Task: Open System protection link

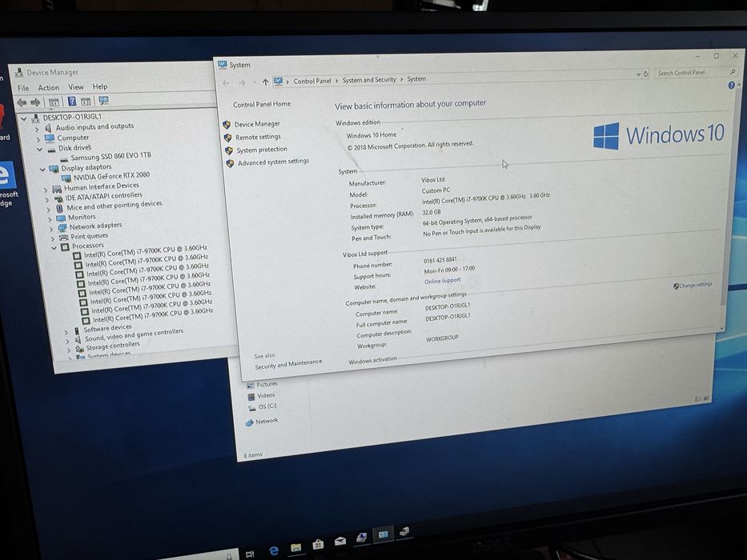Action: click(x=262, y=150)
